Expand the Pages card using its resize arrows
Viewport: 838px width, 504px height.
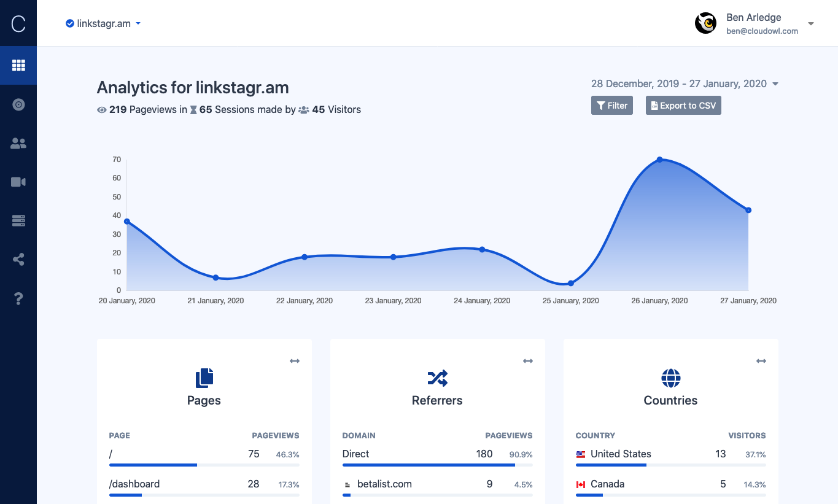295,361
